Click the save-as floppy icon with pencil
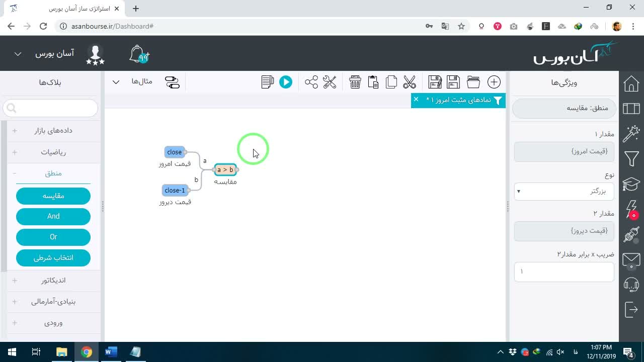This screenshot has width=644, height=362. (x=435, y=82)
